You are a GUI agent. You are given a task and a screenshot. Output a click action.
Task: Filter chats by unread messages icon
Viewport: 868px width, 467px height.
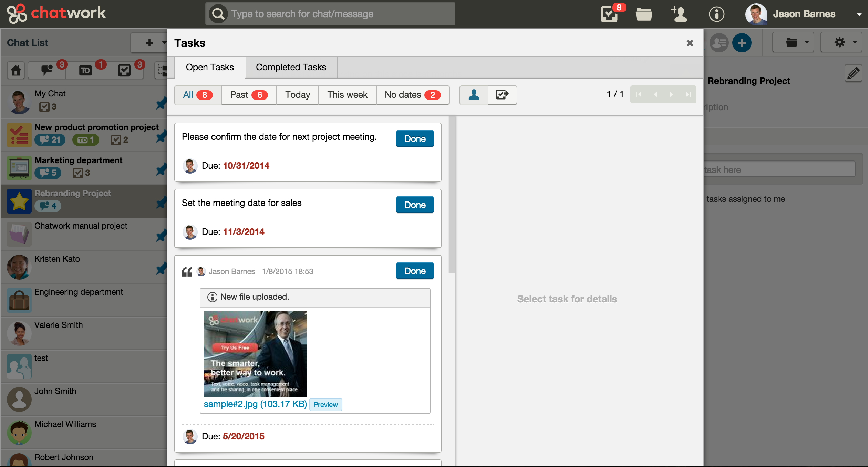coord(47,70)
